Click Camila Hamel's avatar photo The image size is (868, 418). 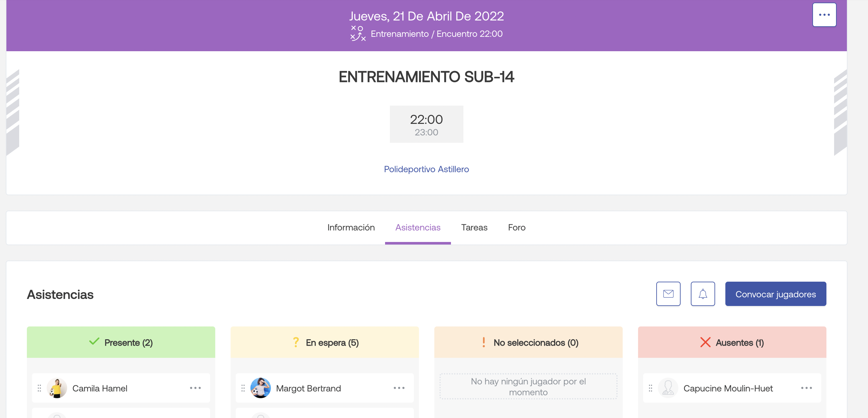click(57, 388)
